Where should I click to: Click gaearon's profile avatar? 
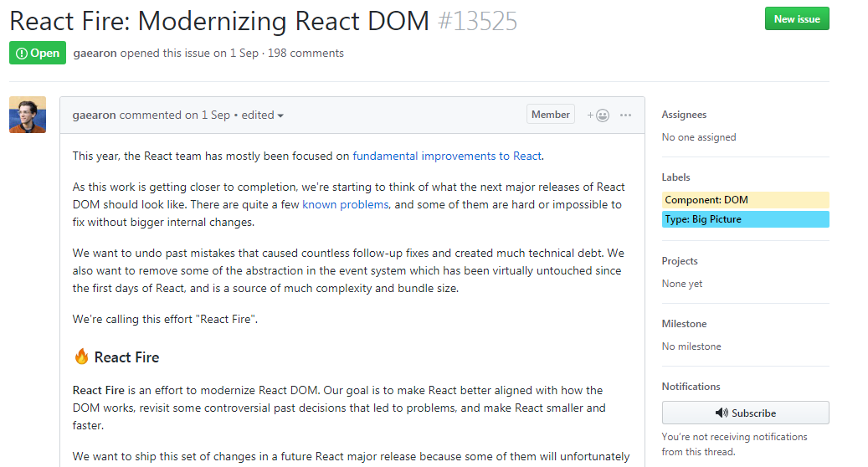point(28,115)
